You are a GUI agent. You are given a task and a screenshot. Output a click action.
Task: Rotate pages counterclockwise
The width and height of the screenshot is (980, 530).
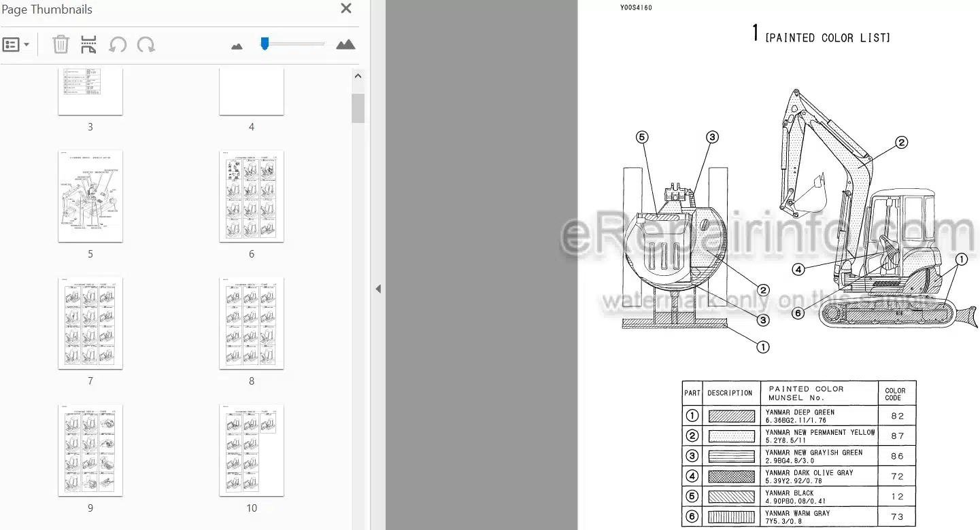[118, 45]
